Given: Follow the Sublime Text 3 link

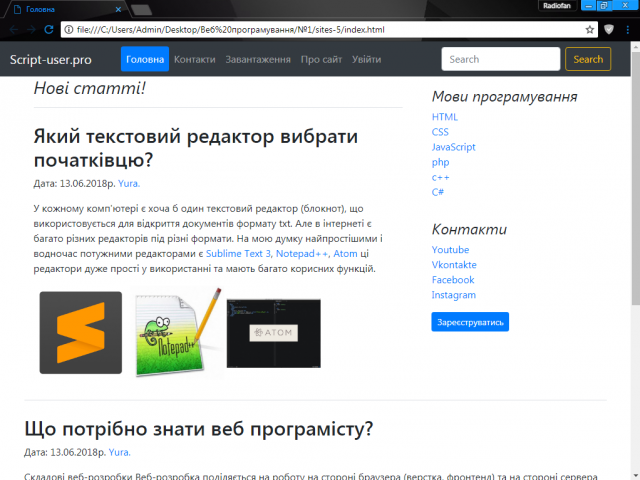Looking at the screenshot, I should click(x=238, y=254).
